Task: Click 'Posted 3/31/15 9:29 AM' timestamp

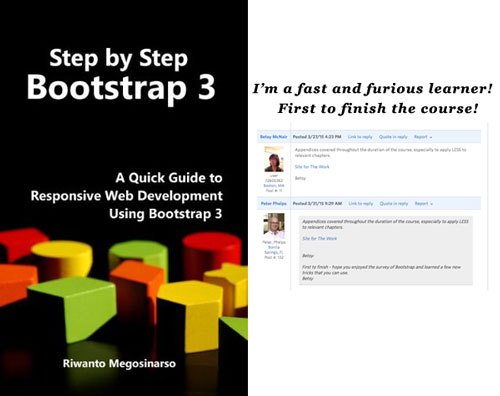Action: [317, 204]
